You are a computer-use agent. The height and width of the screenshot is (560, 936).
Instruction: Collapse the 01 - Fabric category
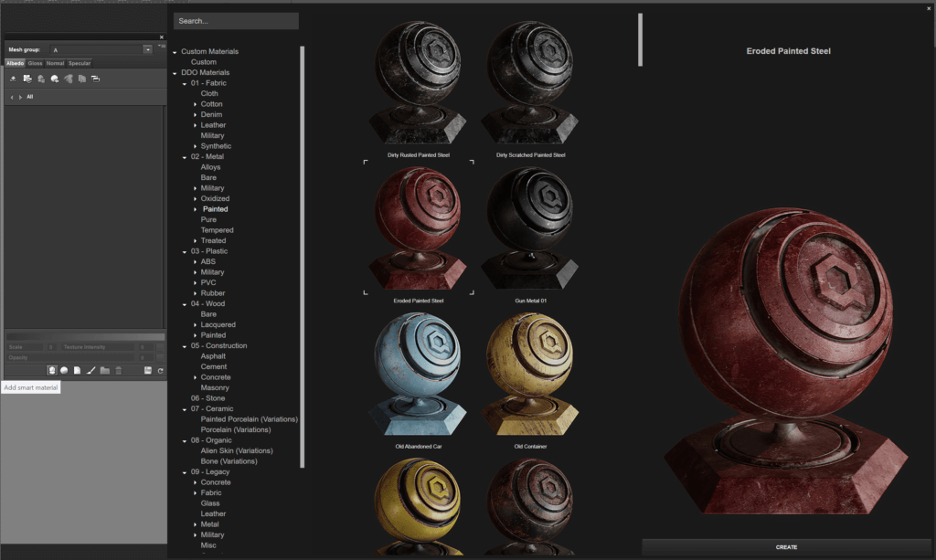point(185,83)
